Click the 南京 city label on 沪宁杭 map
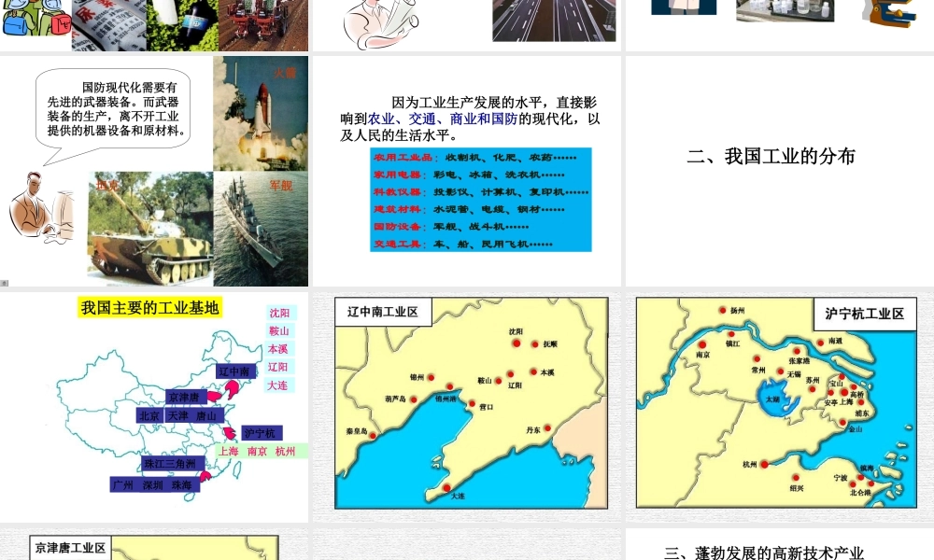934x560 pixels. (703, 355)
